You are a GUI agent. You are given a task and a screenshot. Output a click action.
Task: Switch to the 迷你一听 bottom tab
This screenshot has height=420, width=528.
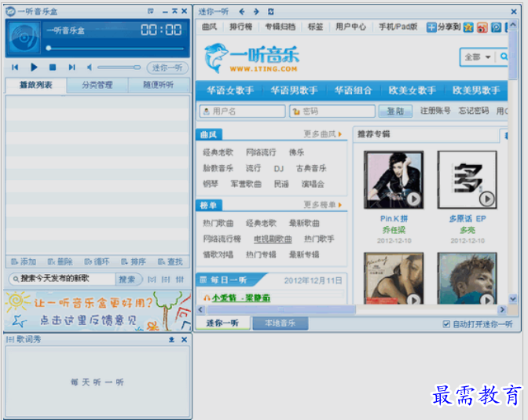pos(222,323)
